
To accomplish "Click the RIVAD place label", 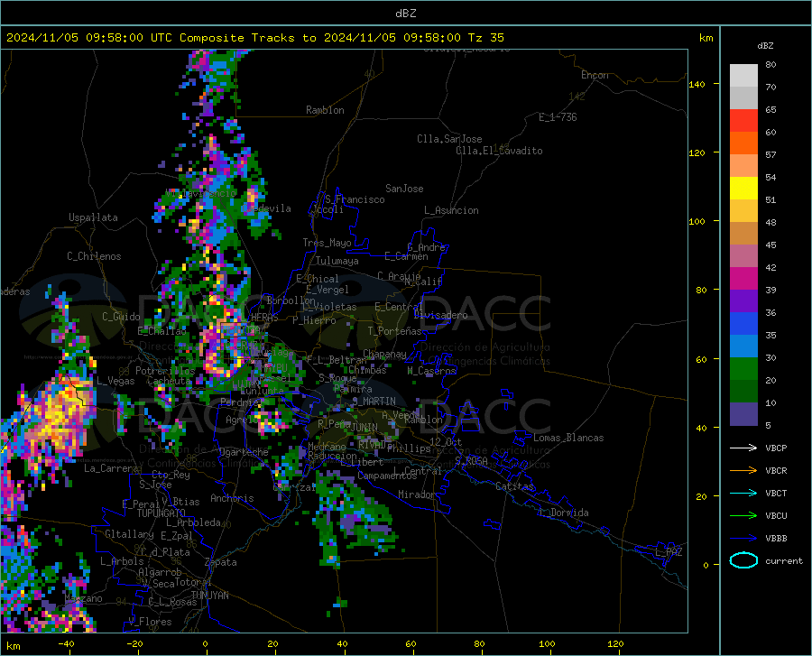I will (372, 445).
